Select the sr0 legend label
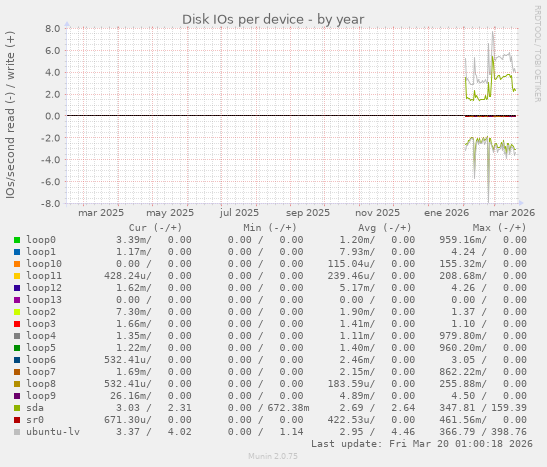 35,420
